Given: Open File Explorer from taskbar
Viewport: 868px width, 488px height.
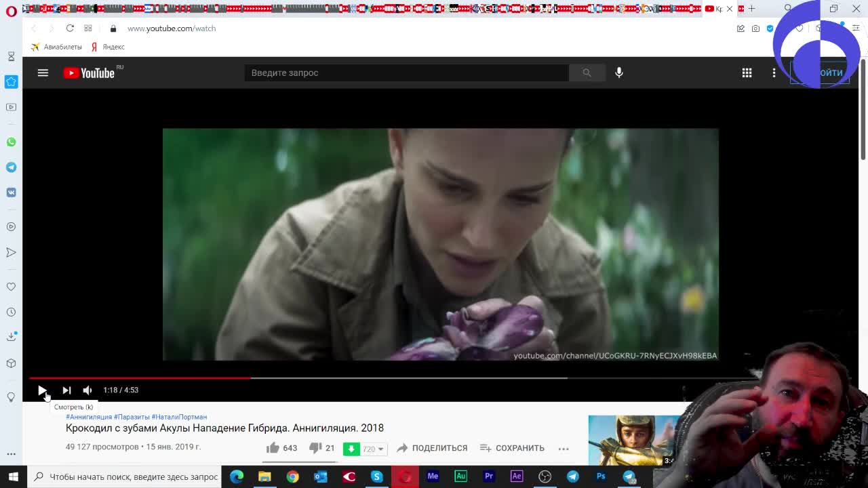Looking at the screenshot, I should click(264, 476).
